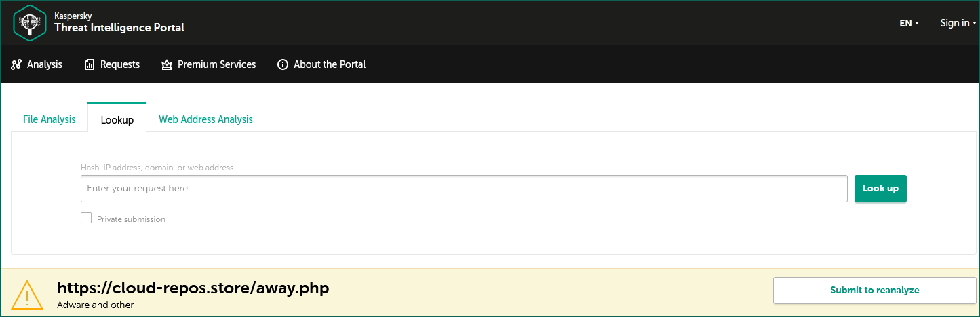Open the Analysis menu item
The width and height of the screenshot is (980, 317).
44,64
